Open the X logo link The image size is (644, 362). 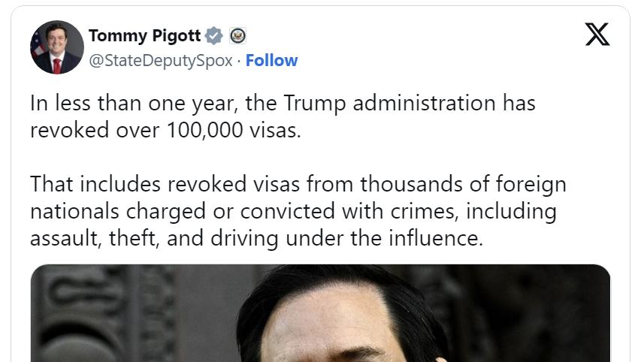pos(597,34)
